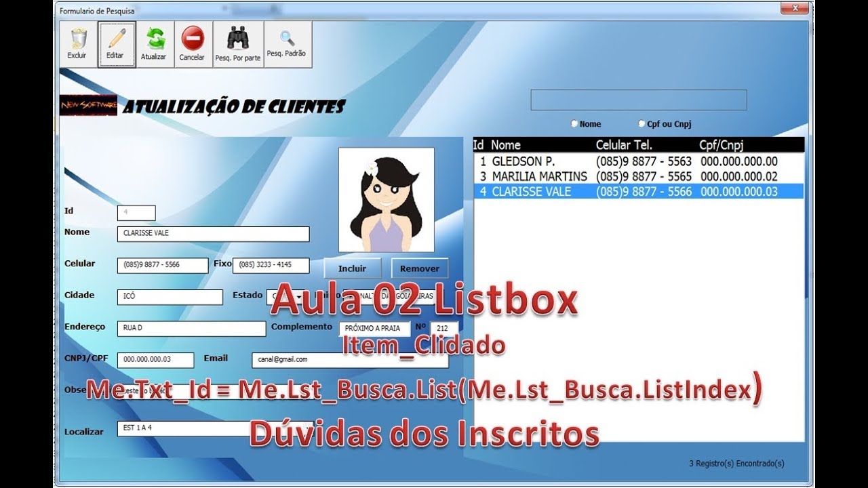Screen dimensions: 868x488
Task: Click the Celular input field
Action: [x=163, y=266]
